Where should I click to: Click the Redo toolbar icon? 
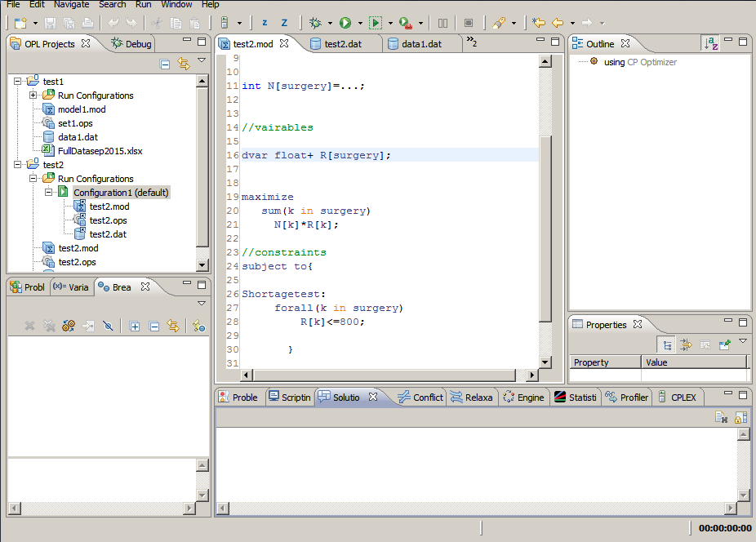[x=131, y=23]
